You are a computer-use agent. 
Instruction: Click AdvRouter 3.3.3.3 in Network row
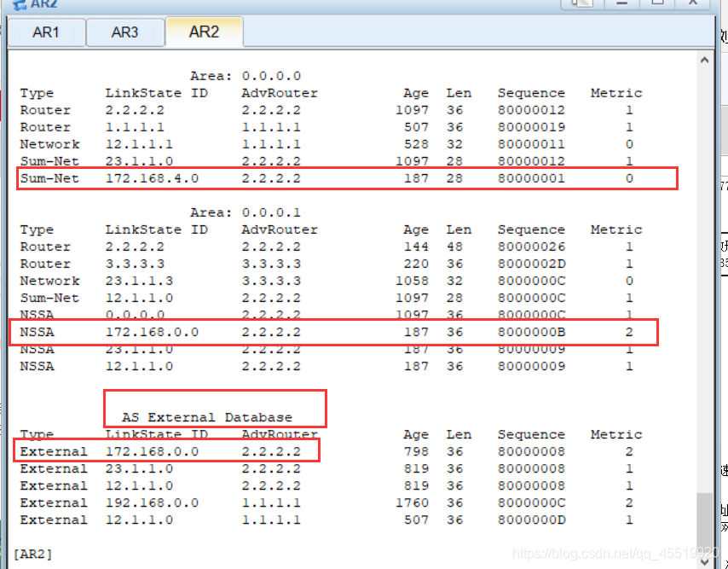[271, 281]
